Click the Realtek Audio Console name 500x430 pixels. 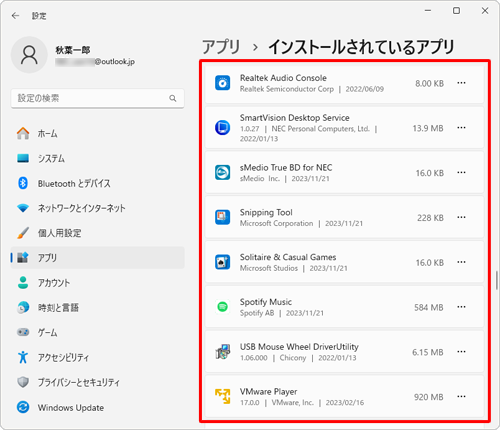(x=283, y=78)
